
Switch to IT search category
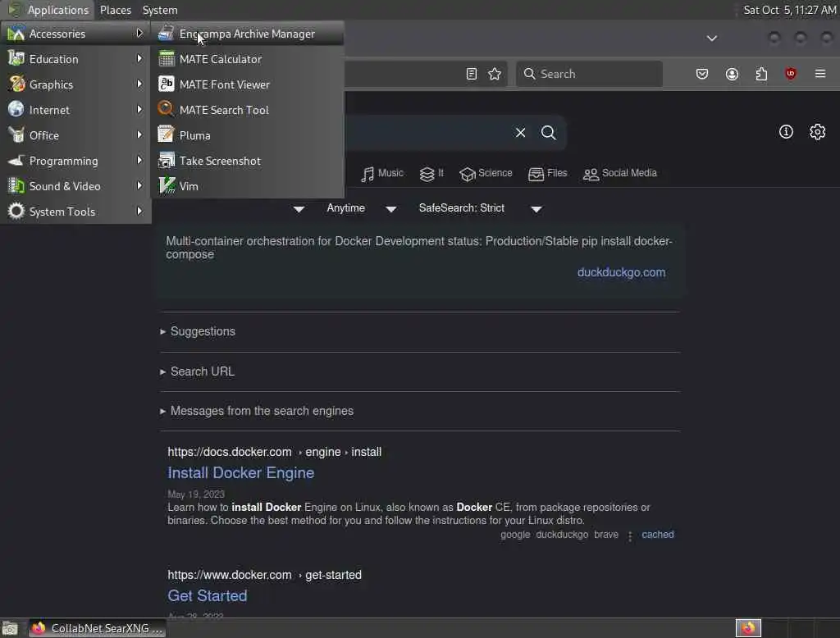tap(431, 174)
